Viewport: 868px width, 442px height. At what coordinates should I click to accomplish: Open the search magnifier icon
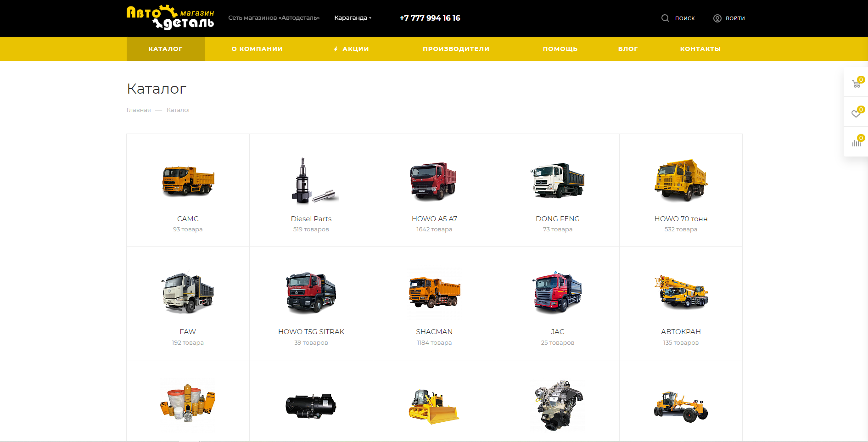point(665,18)
